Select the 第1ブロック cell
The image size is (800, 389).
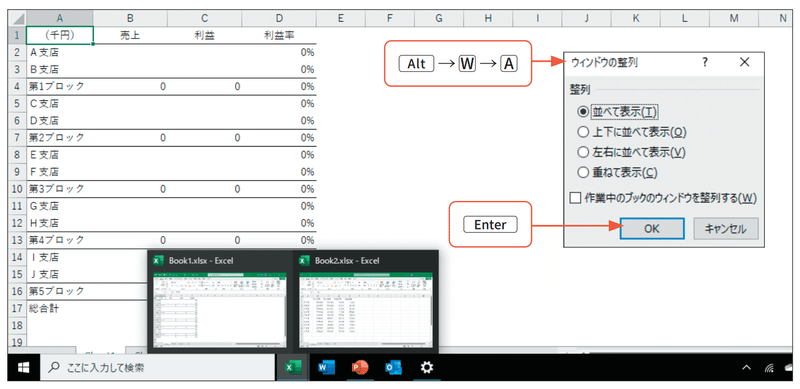click(x=60, y=86)
